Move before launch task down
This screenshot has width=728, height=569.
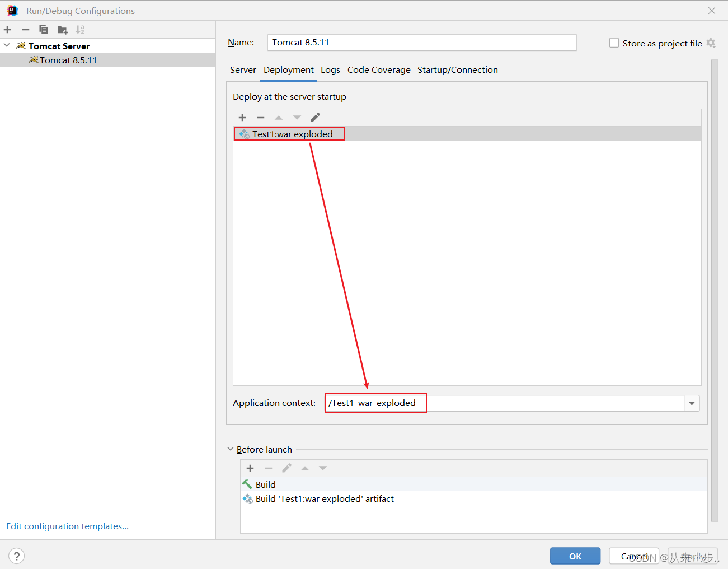coord(323,468)
